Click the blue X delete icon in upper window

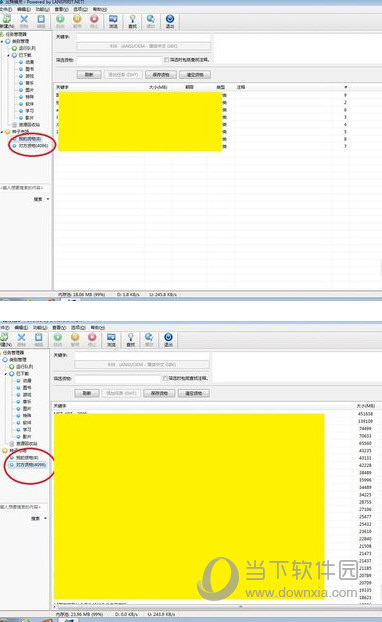pos(24,20)
